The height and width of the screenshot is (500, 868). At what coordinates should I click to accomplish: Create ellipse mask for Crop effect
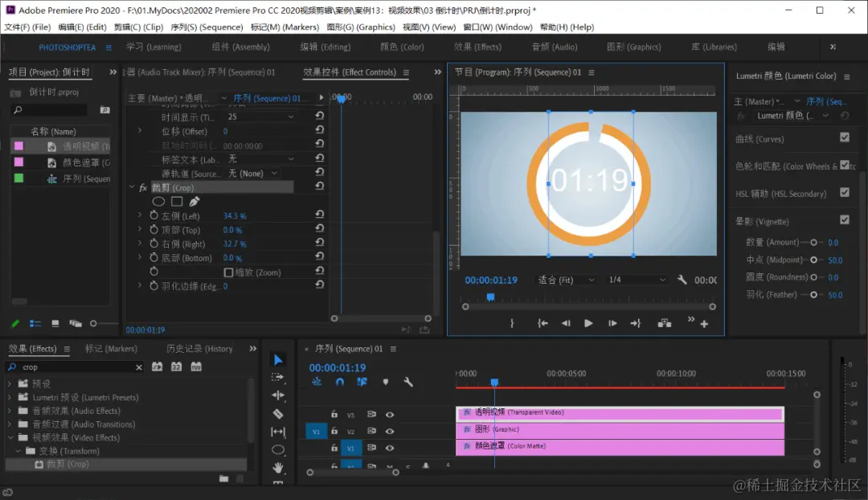point(158,202)
